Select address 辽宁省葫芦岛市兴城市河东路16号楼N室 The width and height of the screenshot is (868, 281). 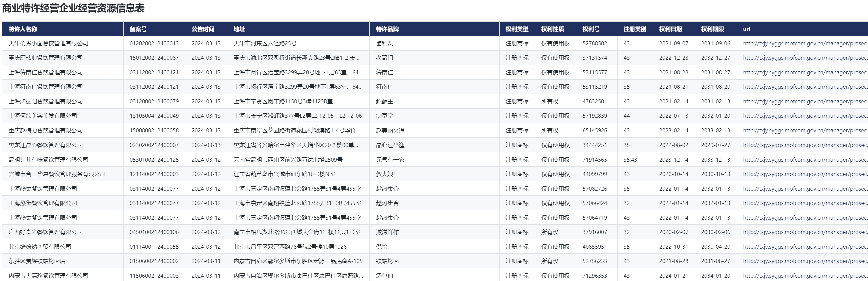(284, 174)
